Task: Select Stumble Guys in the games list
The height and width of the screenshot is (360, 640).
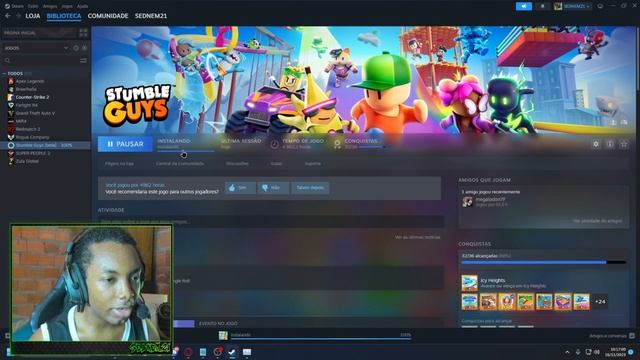Action: tap(45, 145)
